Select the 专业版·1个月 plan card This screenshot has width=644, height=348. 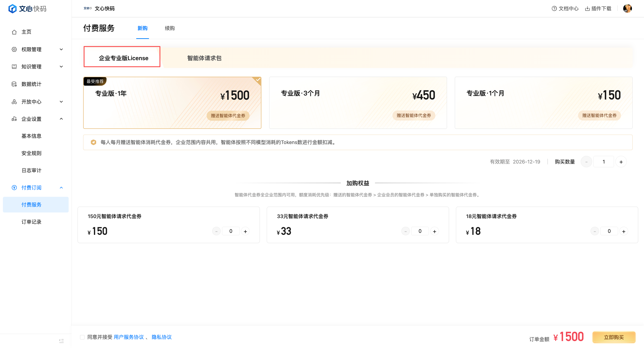pyautogui.click(x=543, y=103)
